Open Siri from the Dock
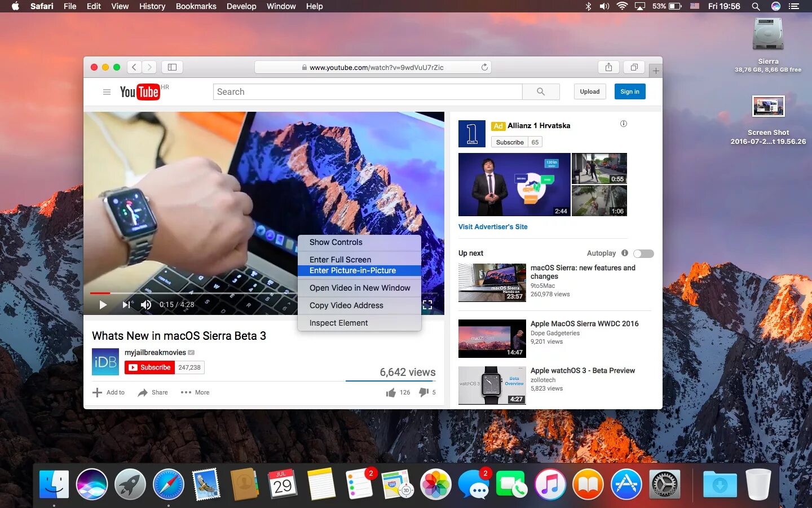Image resolution: width=812 pixels, height=508 pixels. pyautogui.click(x=92, y=484)
